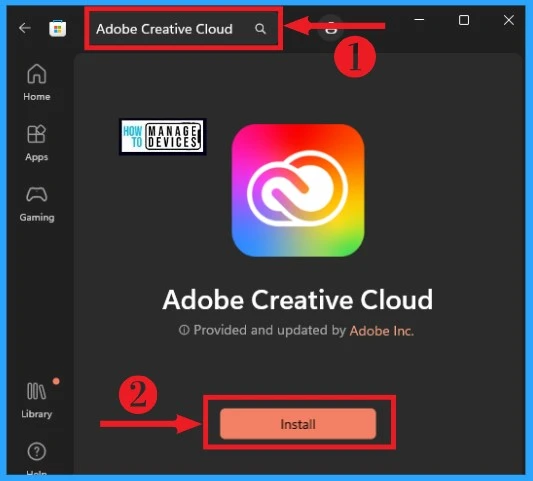Screen dimensions: 533x481
Task: Click the Adobe Creative Cloud app logo
Action: coord(298,190)
